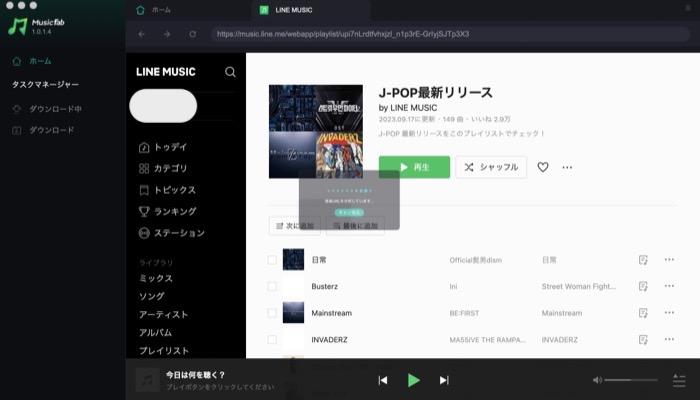
Task: Click the now-playing music note thumbnail
Action: click(x=148, y=380)
